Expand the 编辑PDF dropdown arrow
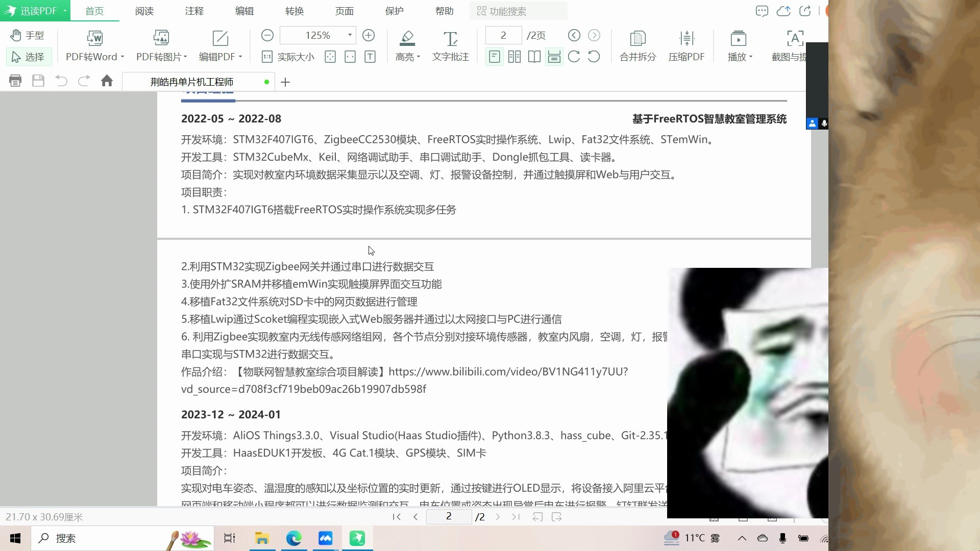This screenshot has width=980, height=551. 240,57
